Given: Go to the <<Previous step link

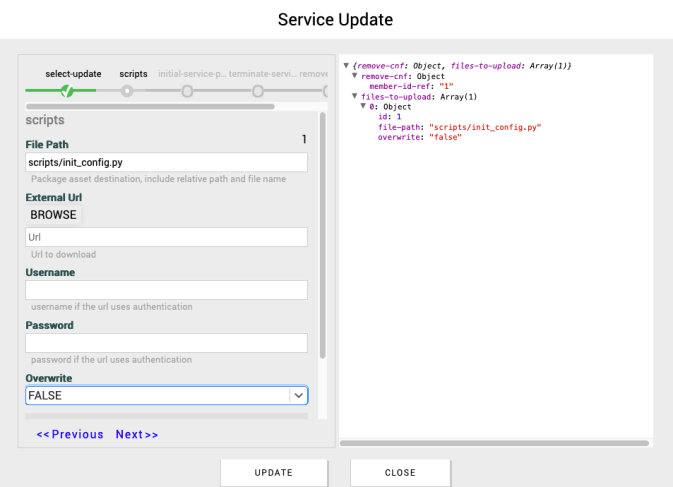Looking at the screenshot, I should pyautogui.click(x=70, y=435).
